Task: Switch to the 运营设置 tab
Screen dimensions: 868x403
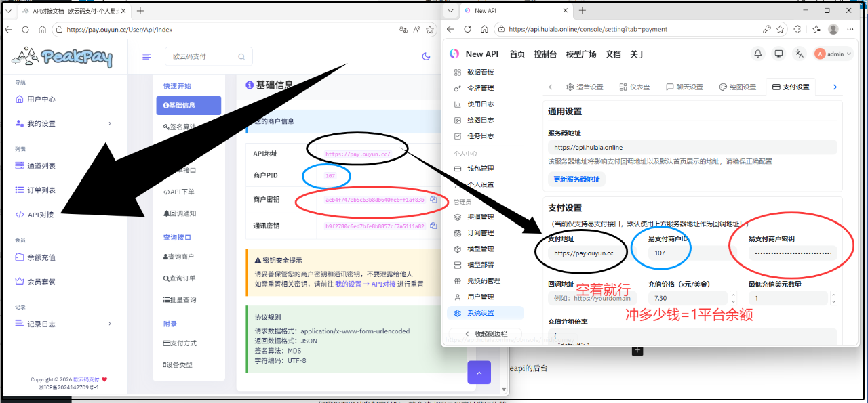Action: tap(585, 87)
